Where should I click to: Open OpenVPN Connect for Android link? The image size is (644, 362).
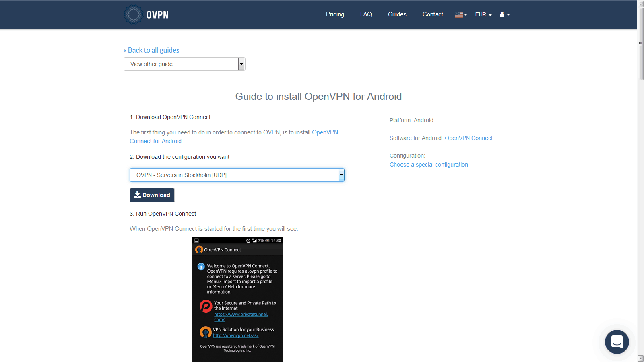click(234, 137)
